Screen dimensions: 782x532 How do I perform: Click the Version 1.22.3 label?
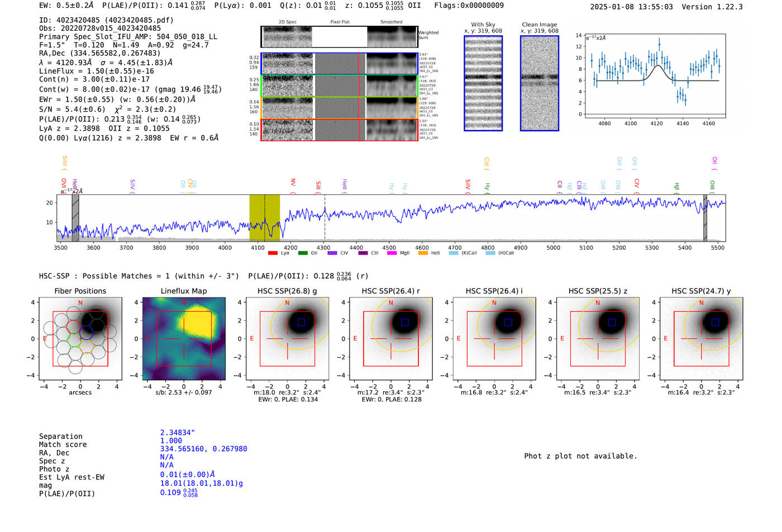point(712,7)
